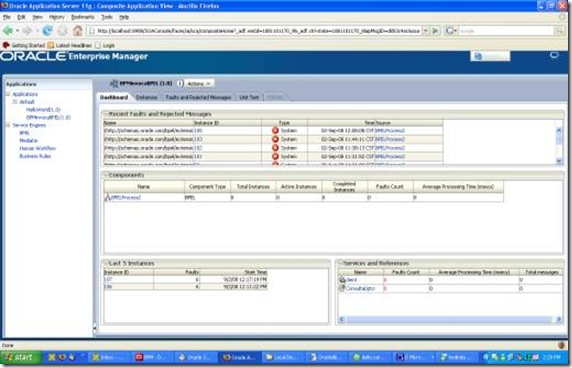The width and height of the screenshot is (572, 368).
Task: Collapse the Services and References section
Action: (x=340, y=263)
